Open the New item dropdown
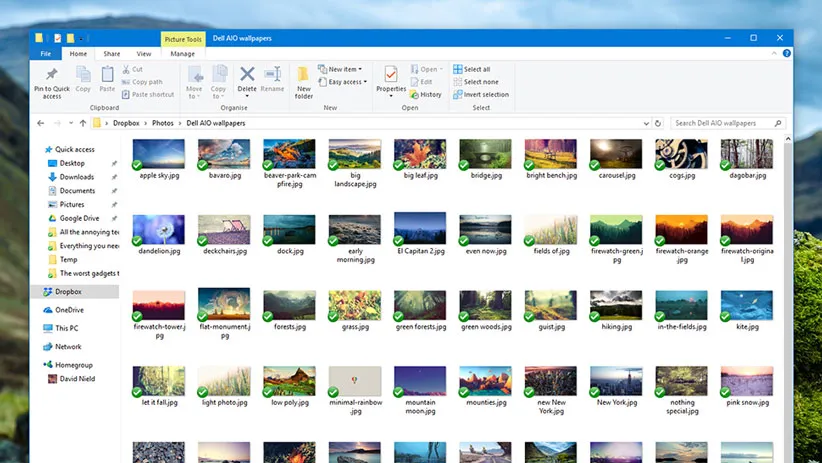822x463 pixels. pyautogui.click(x=340, y=70)
